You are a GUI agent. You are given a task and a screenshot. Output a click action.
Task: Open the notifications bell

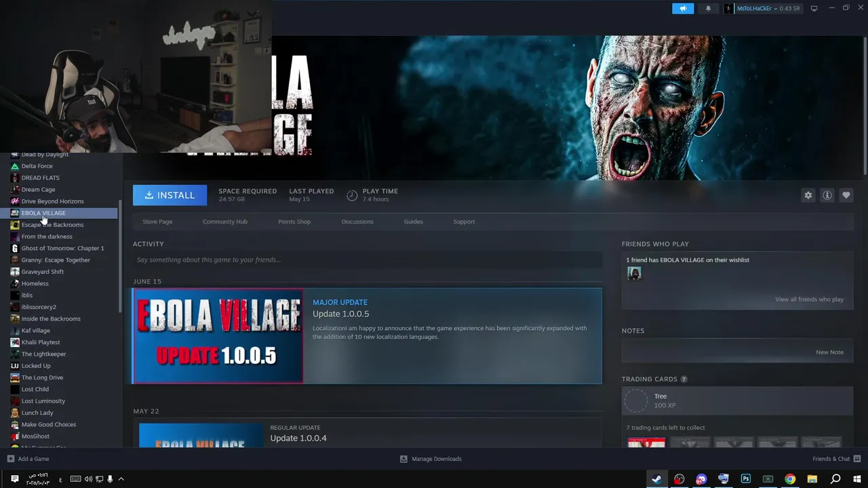708,8
